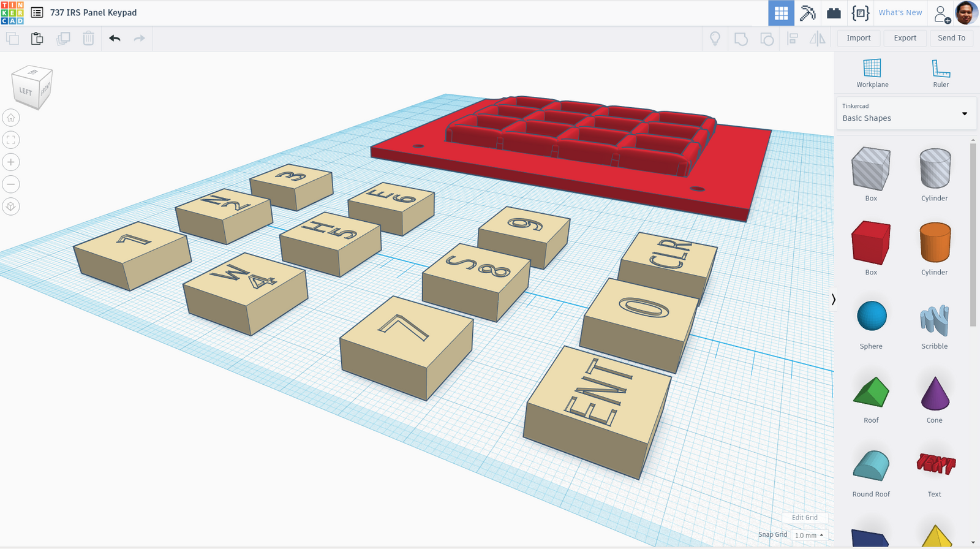Click the Fit all in view icon
This screenshot has width=980, height=549.
(x=11, y=140)
